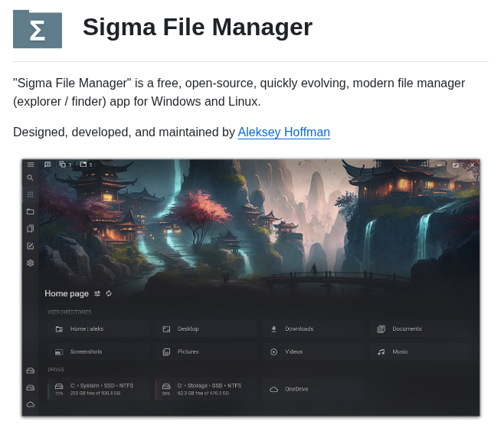Click the "DRIVES" section label
Image resolution: width=504 pixels, height=428 pixels.
56,370
